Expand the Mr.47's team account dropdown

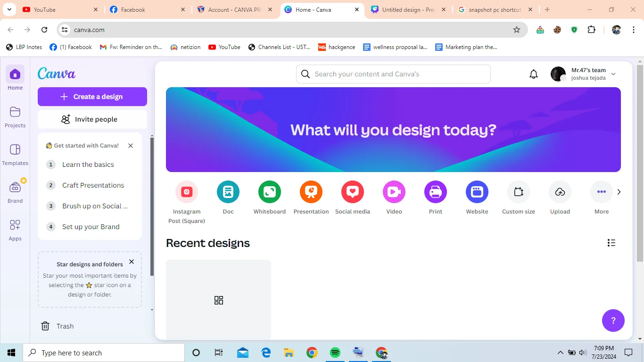pos(613,74)
